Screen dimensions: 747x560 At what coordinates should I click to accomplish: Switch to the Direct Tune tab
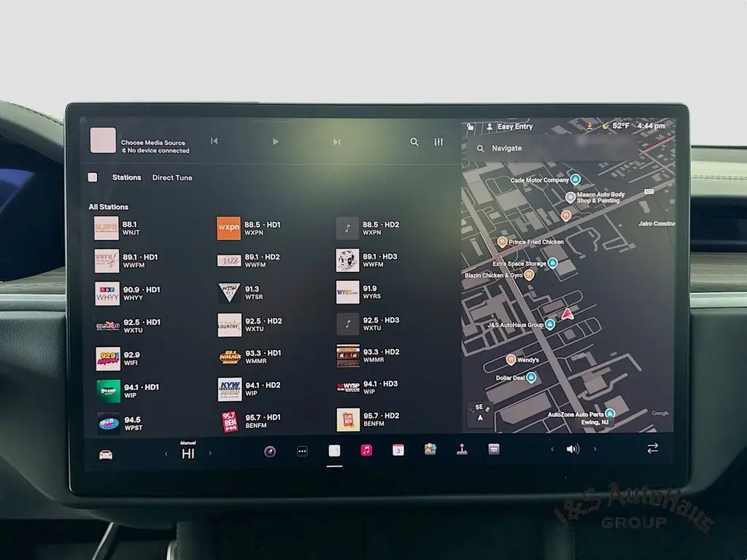(172, 177)
